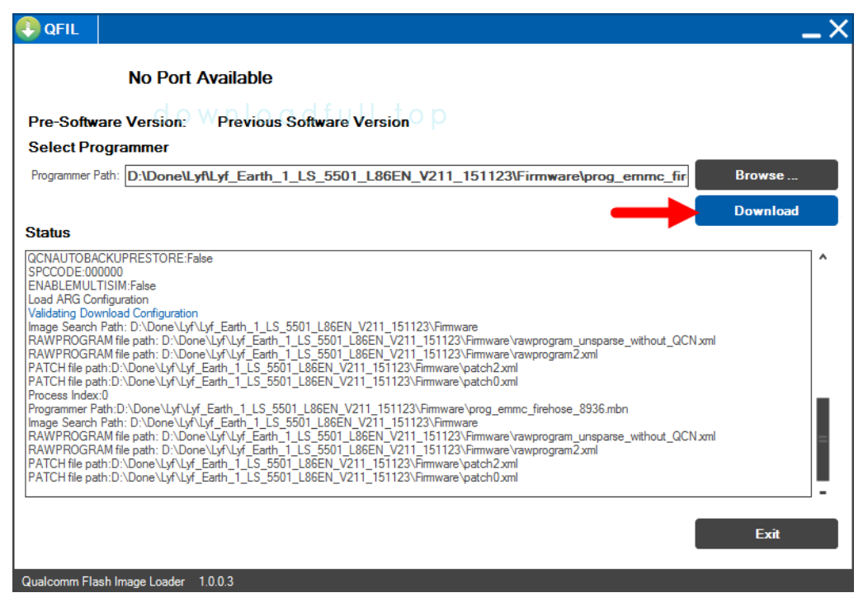Click the 'SPCCODE:000000' log line
The image size is (868, 607).
75,272
